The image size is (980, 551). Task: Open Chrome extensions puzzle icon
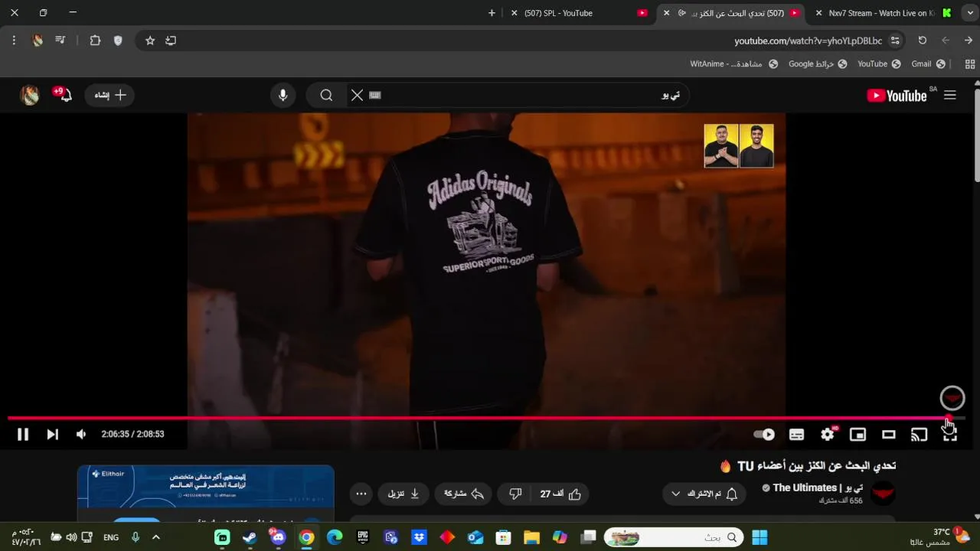click(95, 41)
